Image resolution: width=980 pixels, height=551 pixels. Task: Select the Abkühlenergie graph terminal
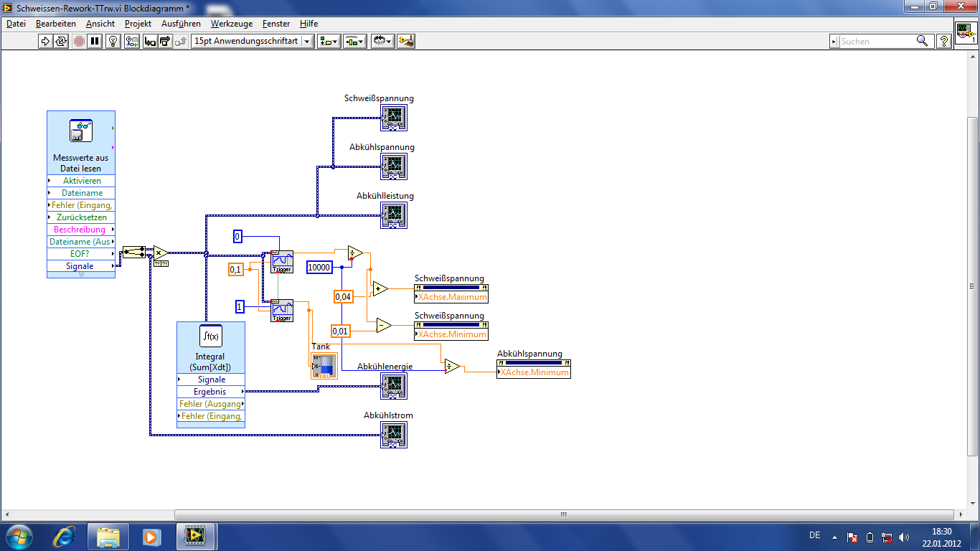tap(394, 385)
